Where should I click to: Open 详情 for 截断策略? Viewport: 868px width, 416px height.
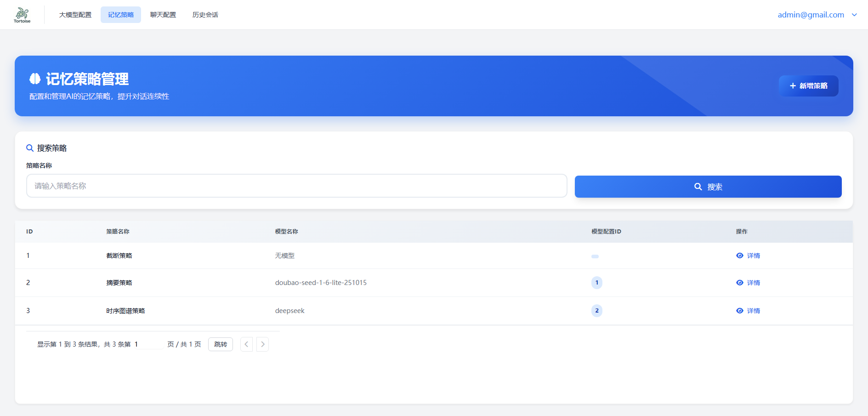(x=754, y=256)
